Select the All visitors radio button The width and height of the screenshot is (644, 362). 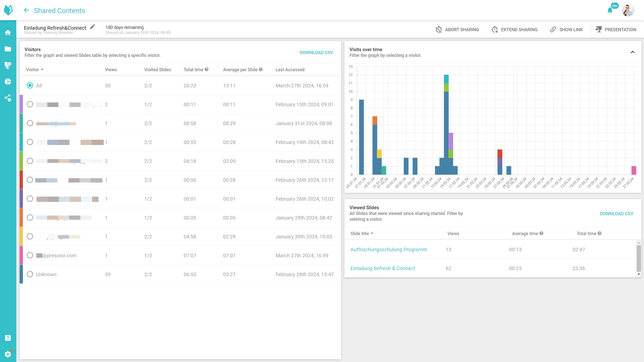click(30, 85)
